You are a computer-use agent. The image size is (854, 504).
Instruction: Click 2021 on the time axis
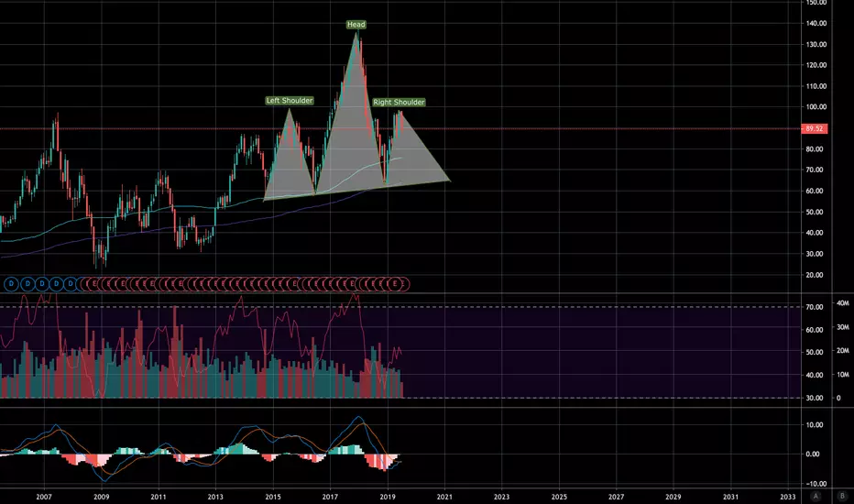(x=444, y=497)
